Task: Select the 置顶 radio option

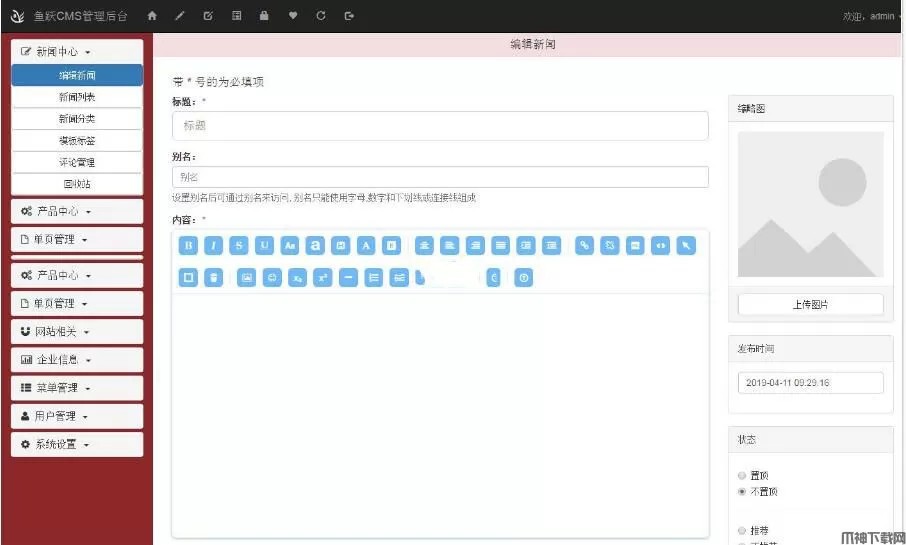Action: click(x=742, y=476)
